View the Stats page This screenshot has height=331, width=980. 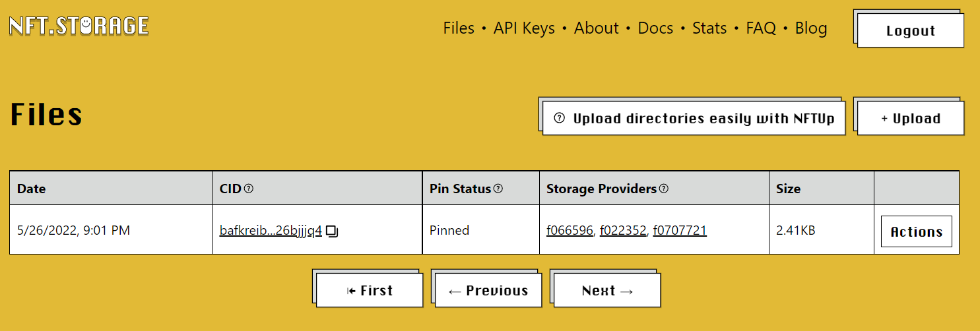[709, 28]
